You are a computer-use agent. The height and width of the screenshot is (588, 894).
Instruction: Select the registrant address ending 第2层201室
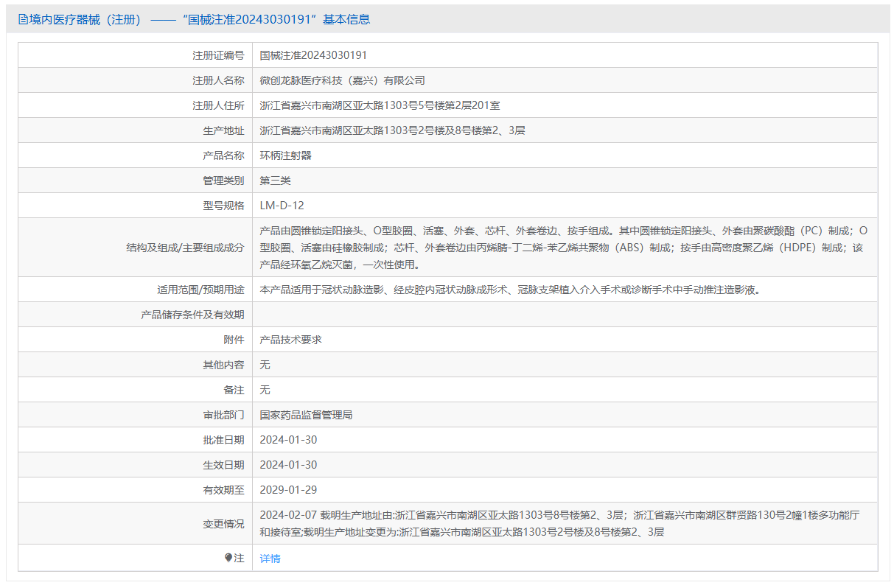(x=380, y=105)
